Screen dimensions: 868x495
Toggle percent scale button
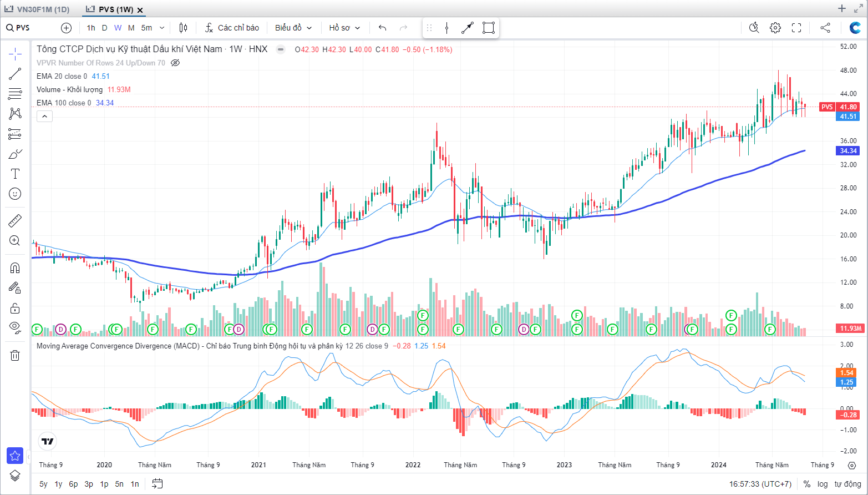click(x=806, y=484)
